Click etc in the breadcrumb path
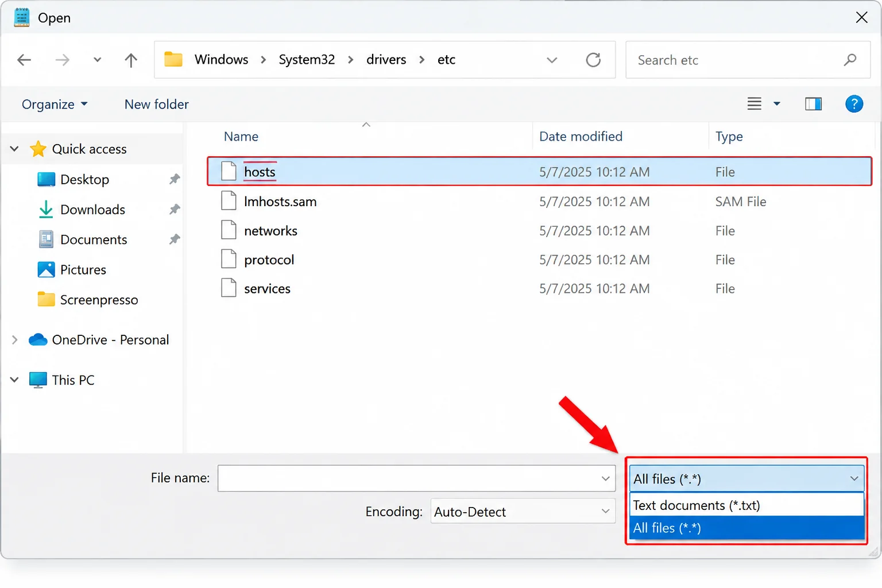882x588 pixels. tap(446, 60)
